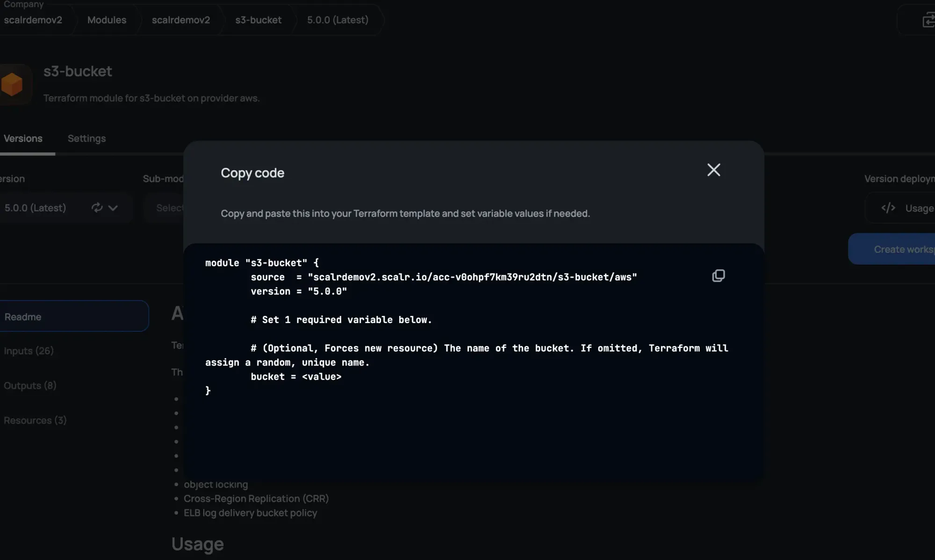The height and width of the screenshot is (560, 935).
Task: Click the s3-bucket breadcrumb link
Action: pos(258,20)
